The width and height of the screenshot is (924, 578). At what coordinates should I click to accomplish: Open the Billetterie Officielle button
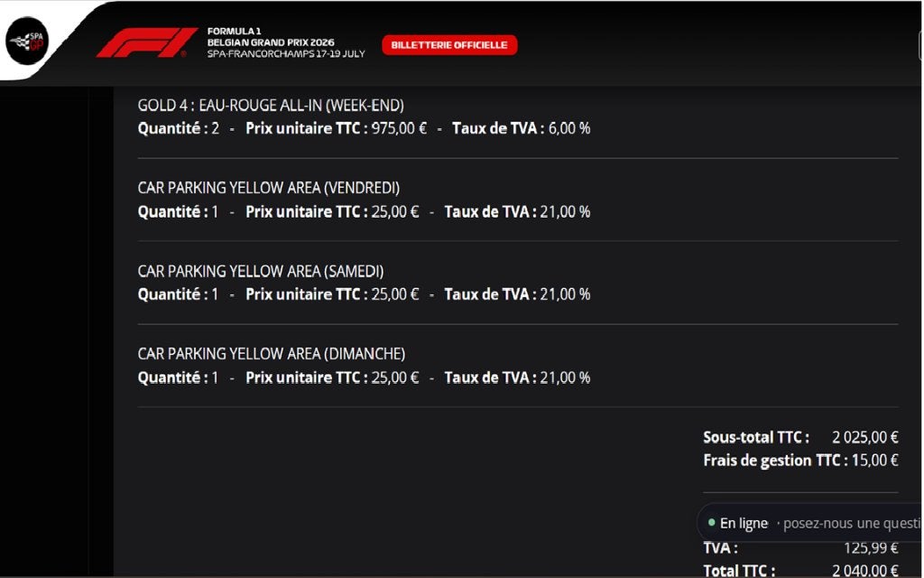click(x=449, y=45)
